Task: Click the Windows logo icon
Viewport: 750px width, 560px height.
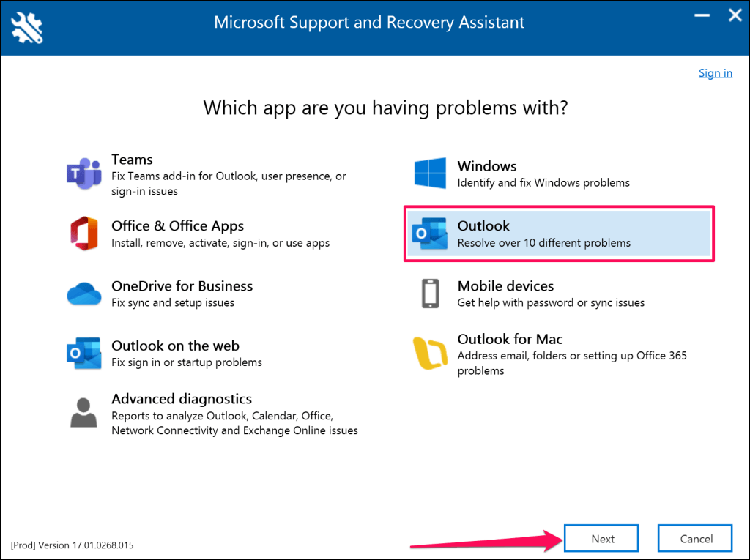Action: click(430, 173)
